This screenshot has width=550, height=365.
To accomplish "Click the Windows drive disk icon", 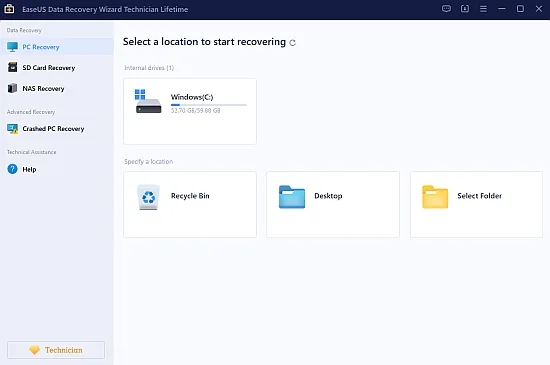I will (x=148, y=101).
